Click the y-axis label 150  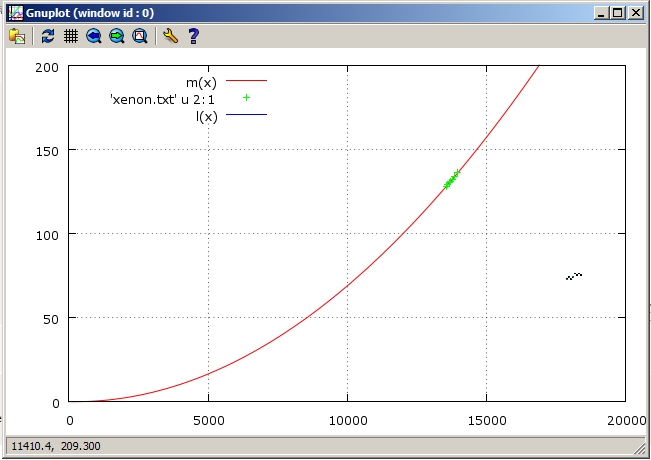(x=47, y=152)
